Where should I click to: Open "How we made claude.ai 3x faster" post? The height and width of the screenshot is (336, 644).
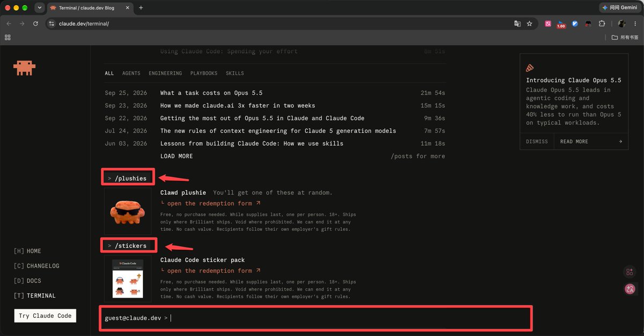click(238, 106)
